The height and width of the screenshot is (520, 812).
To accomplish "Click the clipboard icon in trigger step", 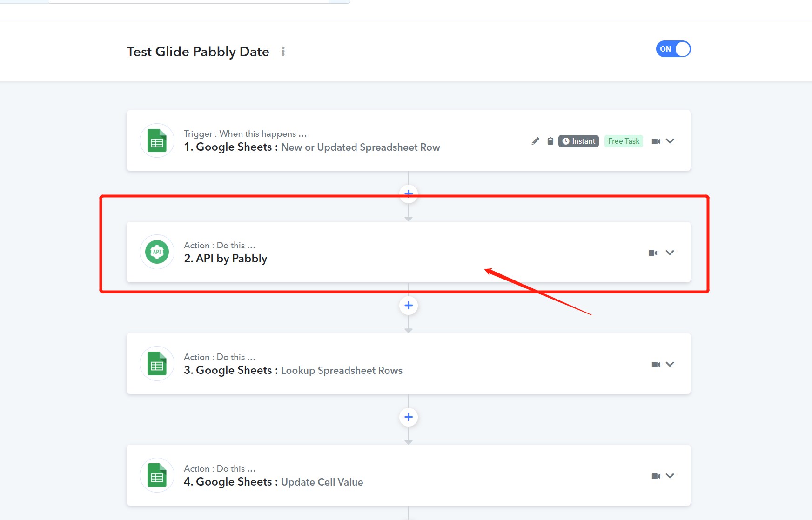I will 550,141.
